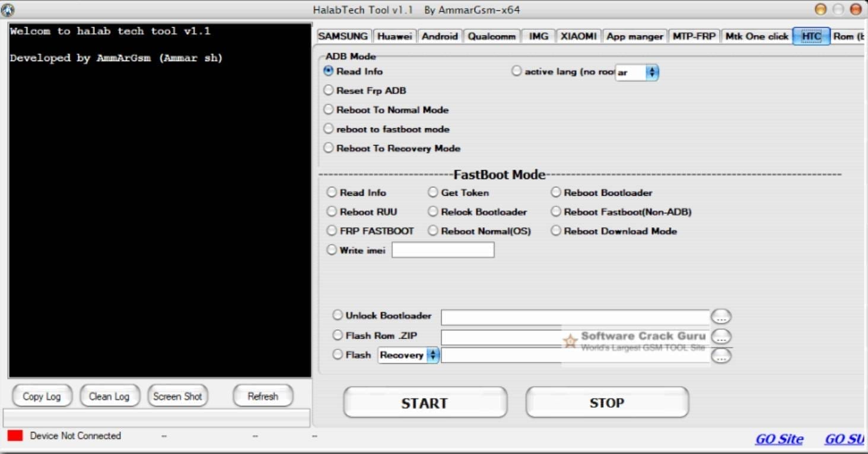Select the Reset Frp ADB option
The image size is (868, 454).
coord(328,90)
